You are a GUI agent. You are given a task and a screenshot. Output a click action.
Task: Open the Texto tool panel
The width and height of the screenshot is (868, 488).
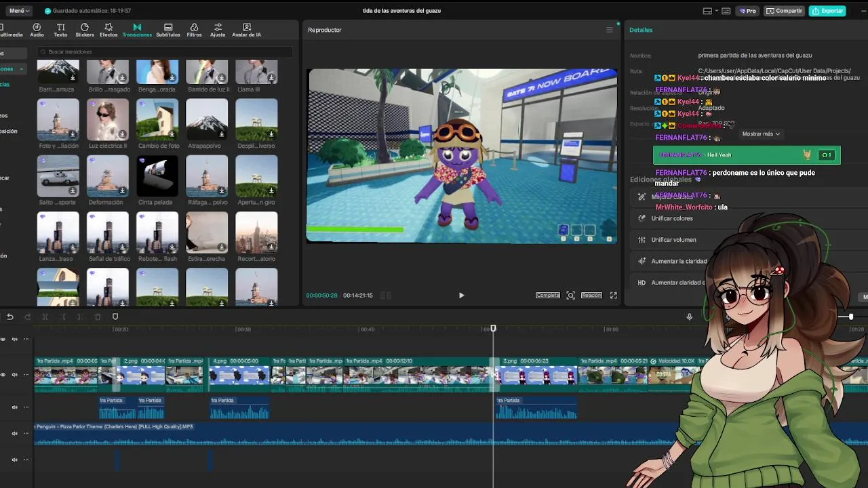point(60,30)
